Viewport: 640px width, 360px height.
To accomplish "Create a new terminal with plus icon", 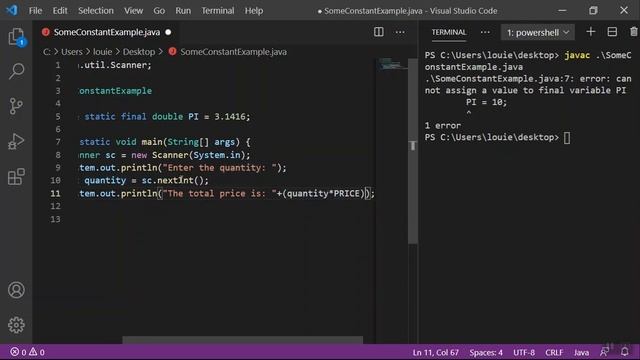I will click(x=591, y=32).
